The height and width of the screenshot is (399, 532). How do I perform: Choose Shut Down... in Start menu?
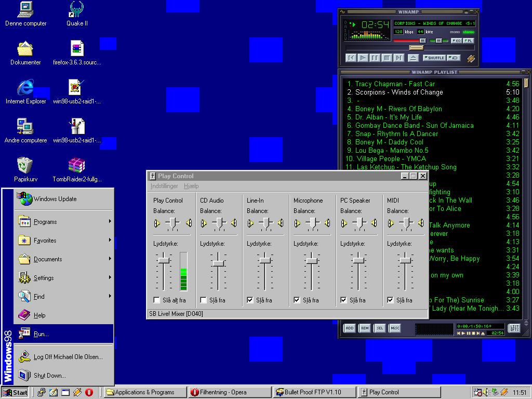[x=63, y=375]
